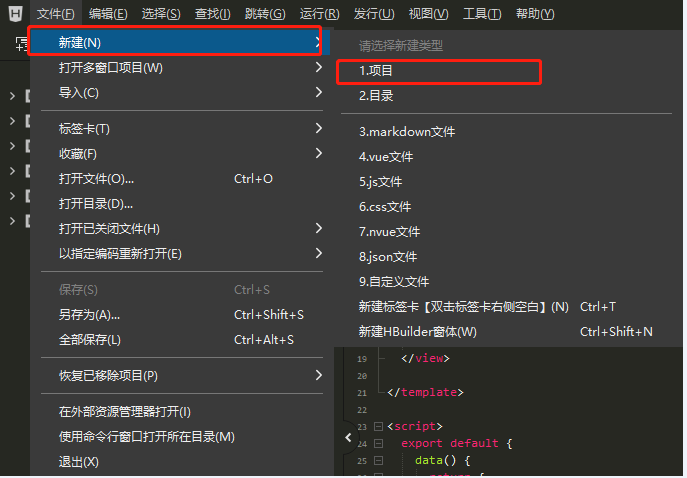Expand the first project tree arrow
Screen dimensions: 687x478
tap(12, 96)
